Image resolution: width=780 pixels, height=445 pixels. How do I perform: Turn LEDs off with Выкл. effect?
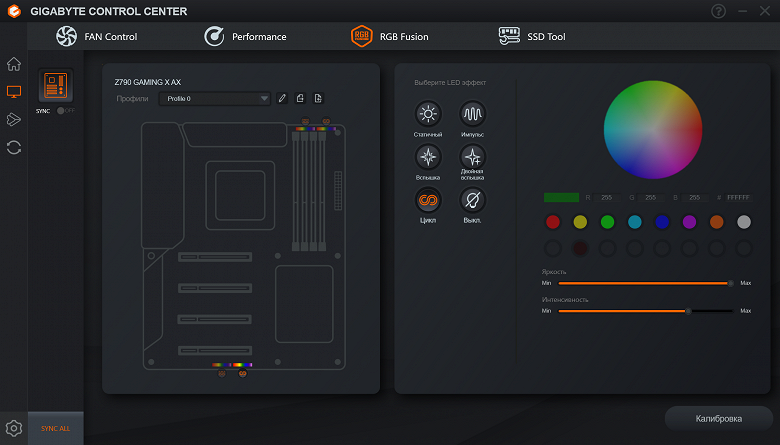coord(472,200)
